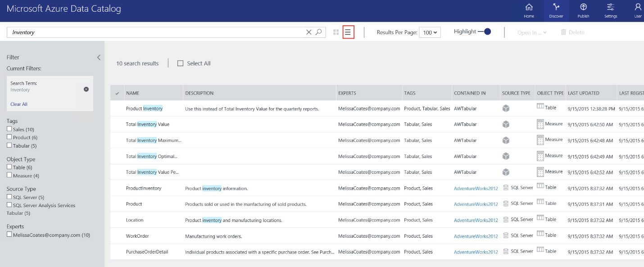Click source type icon for Total Inventory Value
Screen dimensions: 644x267
506,124
